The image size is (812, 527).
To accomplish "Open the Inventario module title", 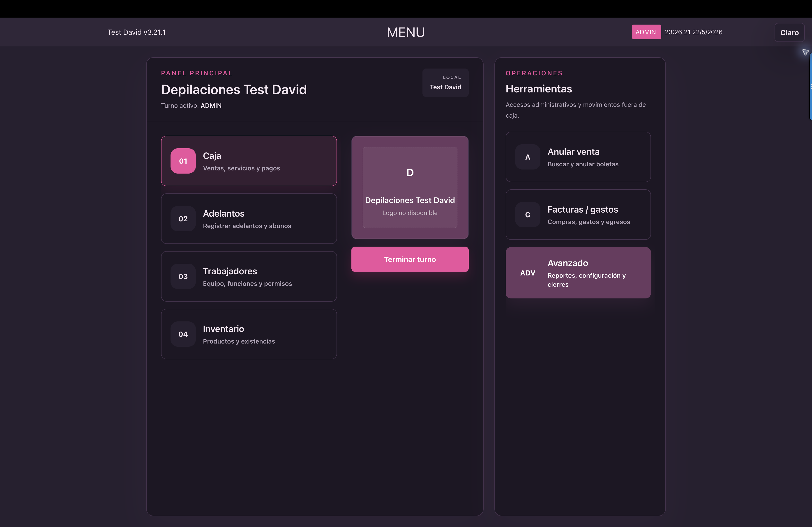I will pos(223,329).
